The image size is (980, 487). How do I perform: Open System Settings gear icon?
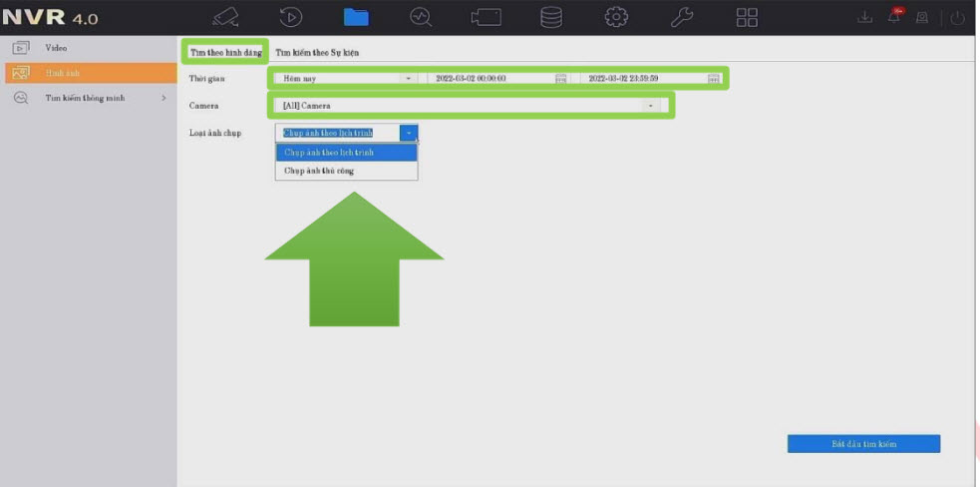click(x=616, y=17)
